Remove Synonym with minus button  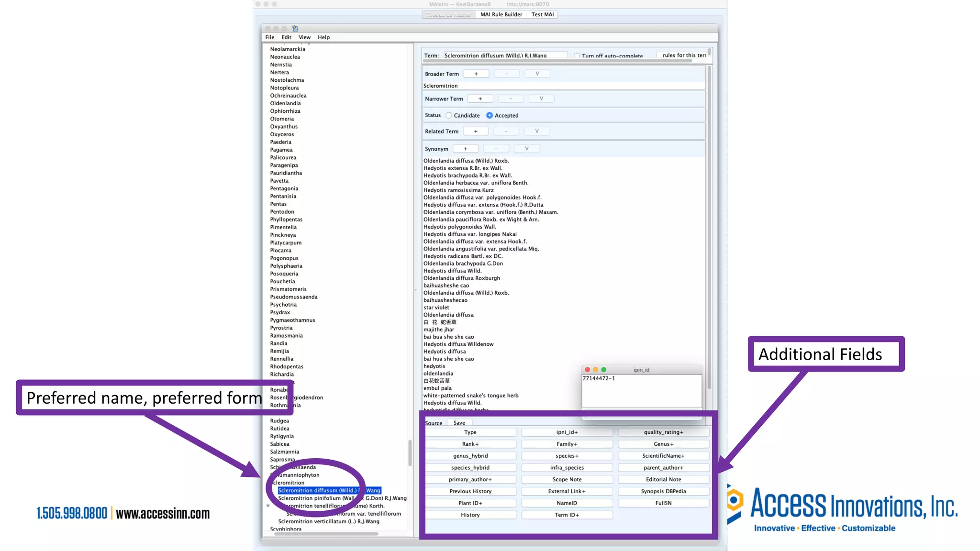[x=496, y=149]
